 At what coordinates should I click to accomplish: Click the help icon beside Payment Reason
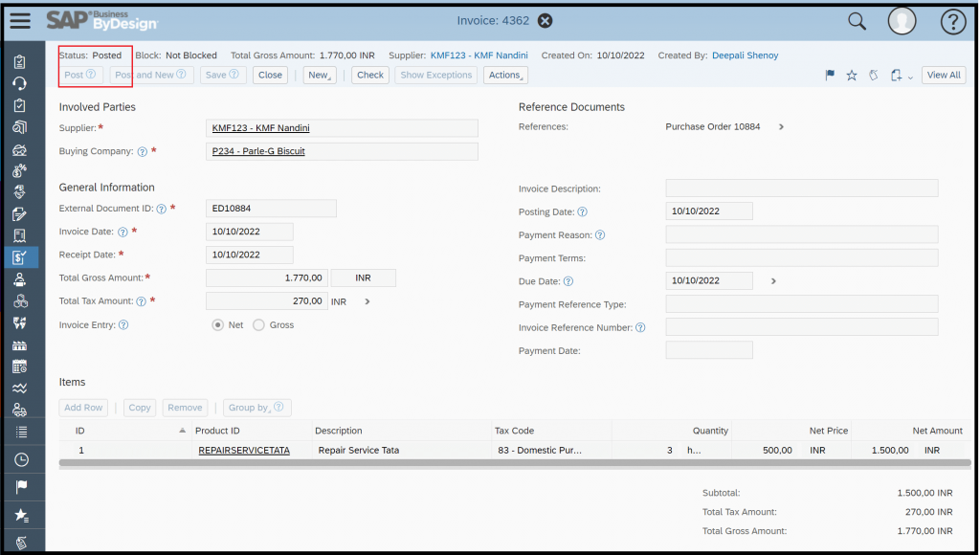point(600,235)
